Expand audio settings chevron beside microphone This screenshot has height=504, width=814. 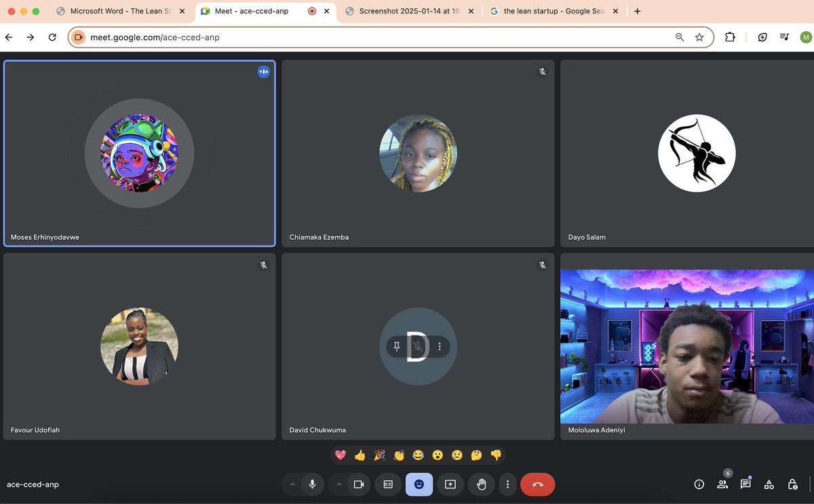coord(292,484)
